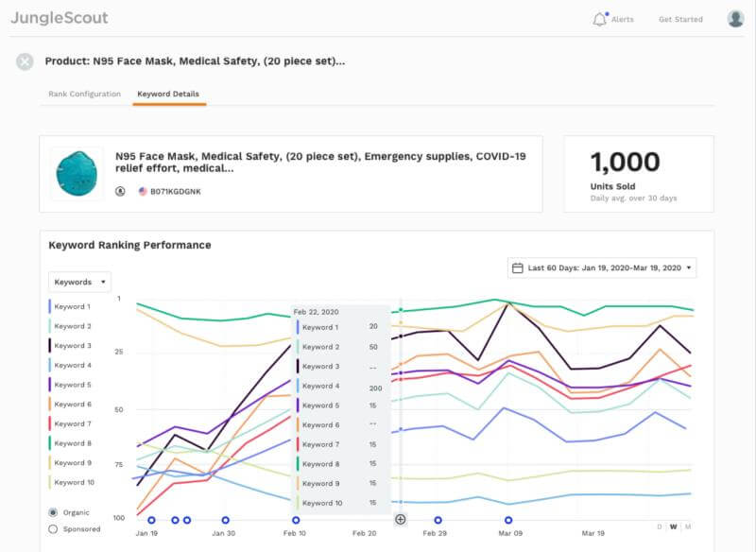
Task: Toggle Keyword 6 in left chart legend
Action: [x=70, y=405]
